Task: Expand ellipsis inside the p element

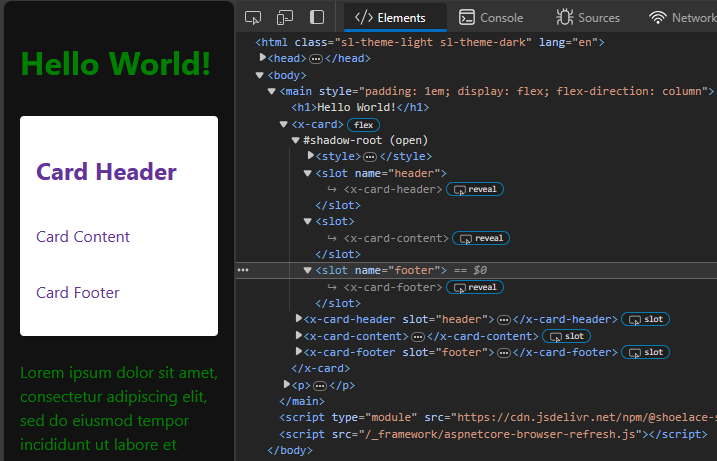Action: [320, 386]
